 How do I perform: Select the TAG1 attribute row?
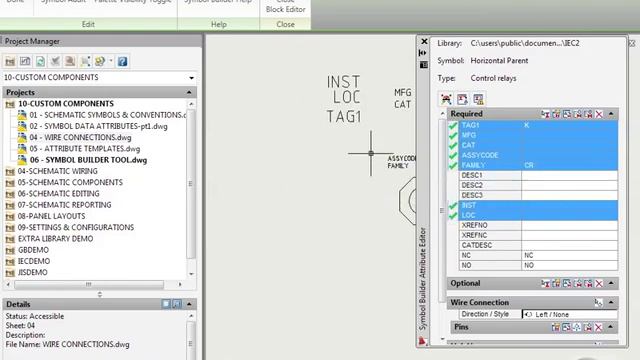pos(538,125)
